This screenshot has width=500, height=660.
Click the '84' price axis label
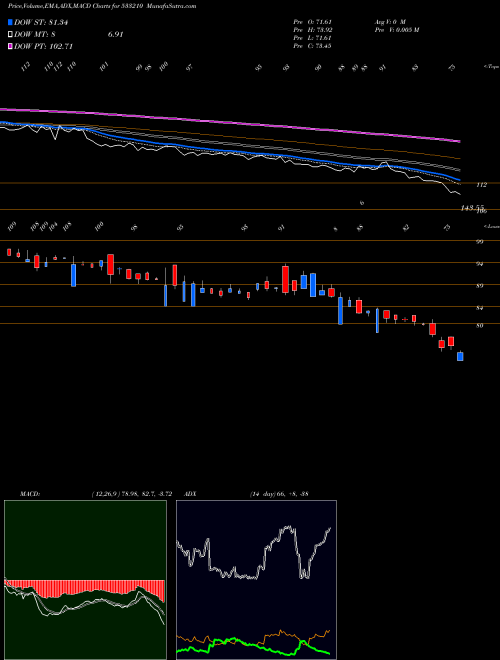[x=479, y=308]
